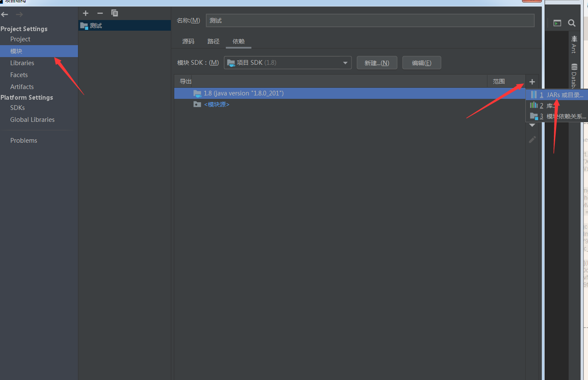Switch to the 源码 tab
The width and height of the screenshot is (588, 380).
point(188,41)
